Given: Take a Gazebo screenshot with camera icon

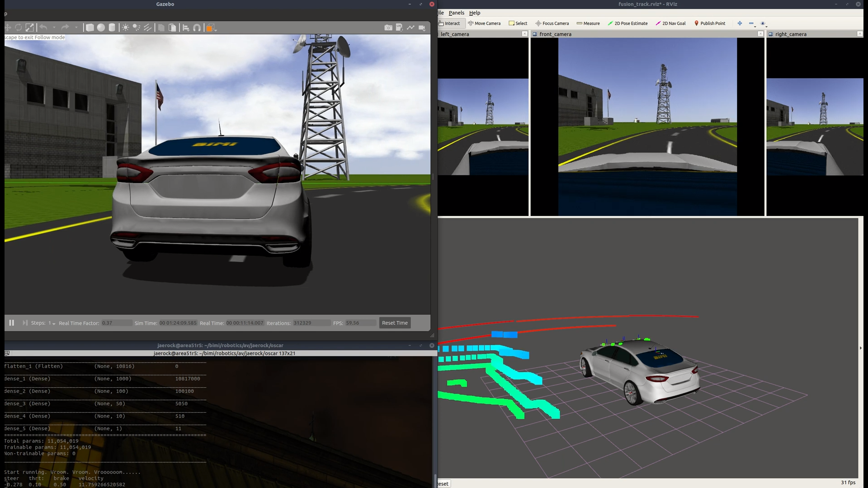Looking at the screenshot, I should point(388,28).
